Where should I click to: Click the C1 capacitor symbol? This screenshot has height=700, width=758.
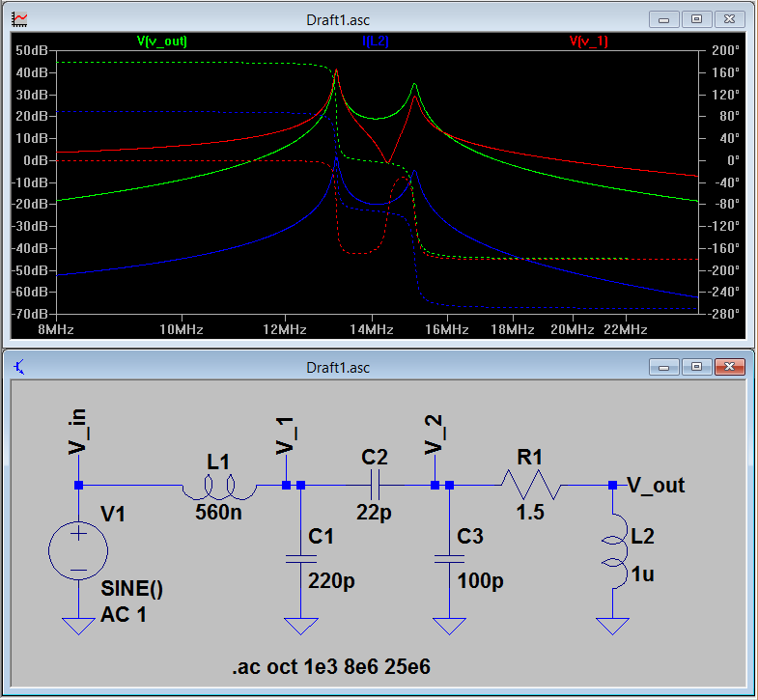coord(300,559)
